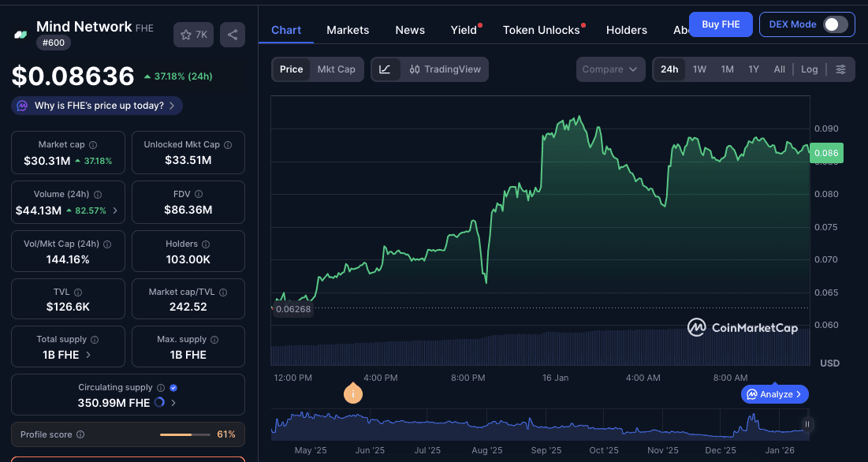Image resolution: width=868 pixels, height=462 pixels.
Task: Enable Log scale on the chart
Action: [809, 69]
